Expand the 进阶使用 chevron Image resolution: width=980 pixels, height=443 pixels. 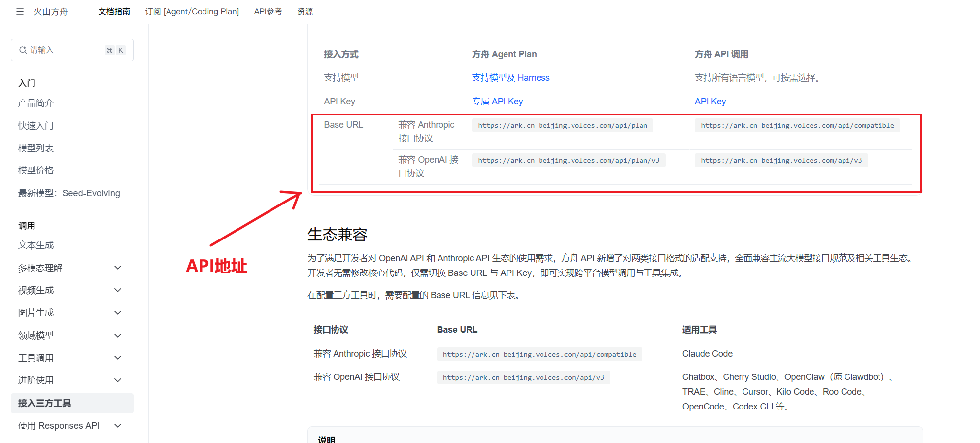[x=118, y=380]
